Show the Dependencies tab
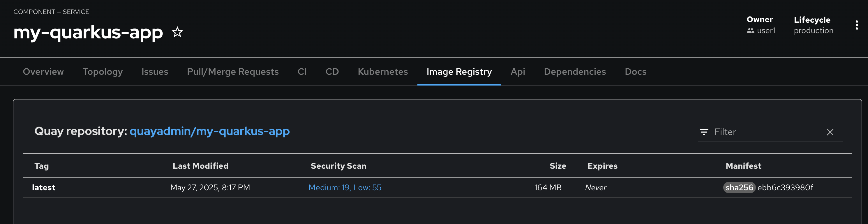 (x=575, y=72)
